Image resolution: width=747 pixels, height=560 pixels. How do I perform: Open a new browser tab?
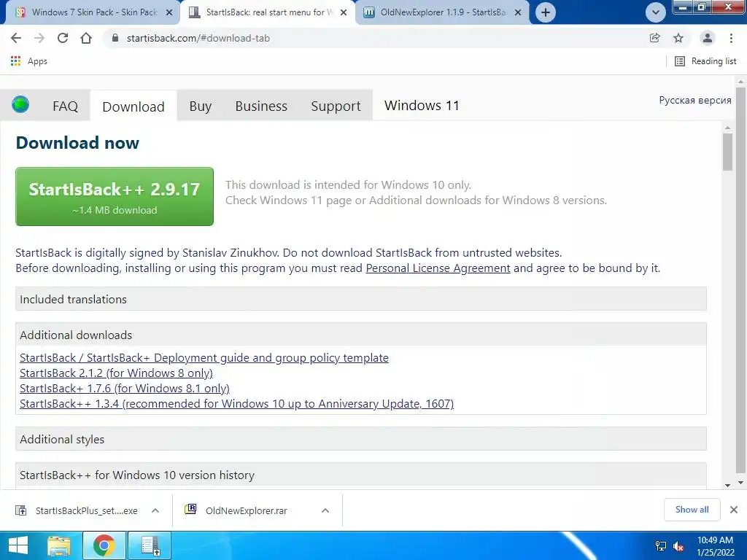[546, 12]
